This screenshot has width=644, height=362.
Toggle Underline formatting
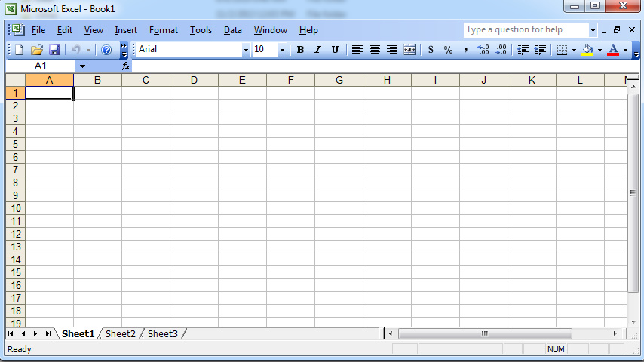coord(335,50)
